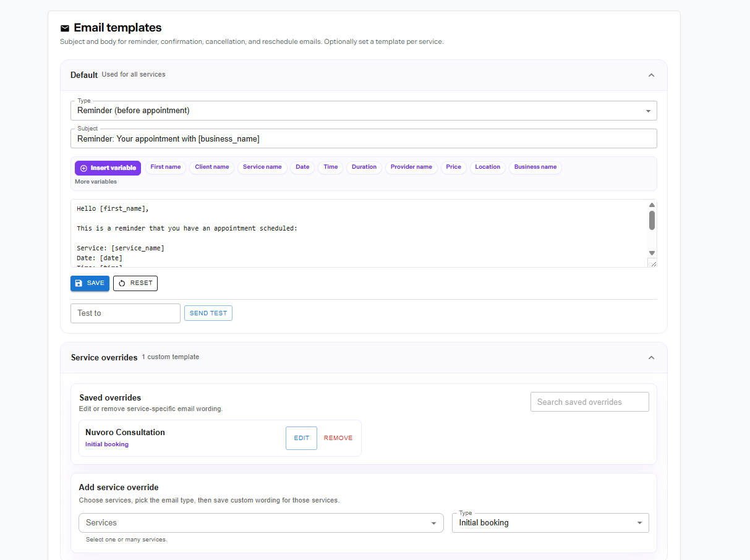750x560 pixels.
Task: Edit the Nuvoro Consultation override
Action: (301, 438)
